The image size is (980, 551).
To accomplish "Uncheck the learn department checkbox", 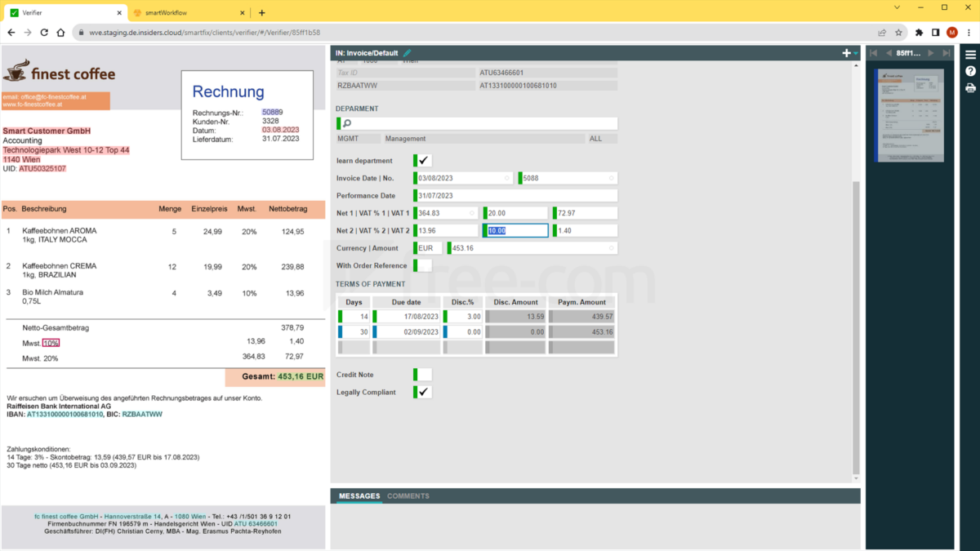I will [x=422, y=160].
